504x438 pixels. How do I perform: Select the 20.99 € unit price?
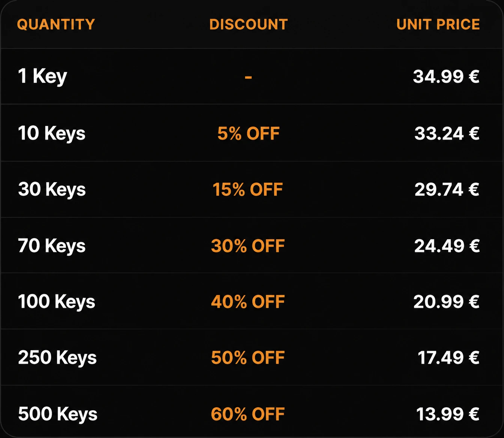click(447, 302)
